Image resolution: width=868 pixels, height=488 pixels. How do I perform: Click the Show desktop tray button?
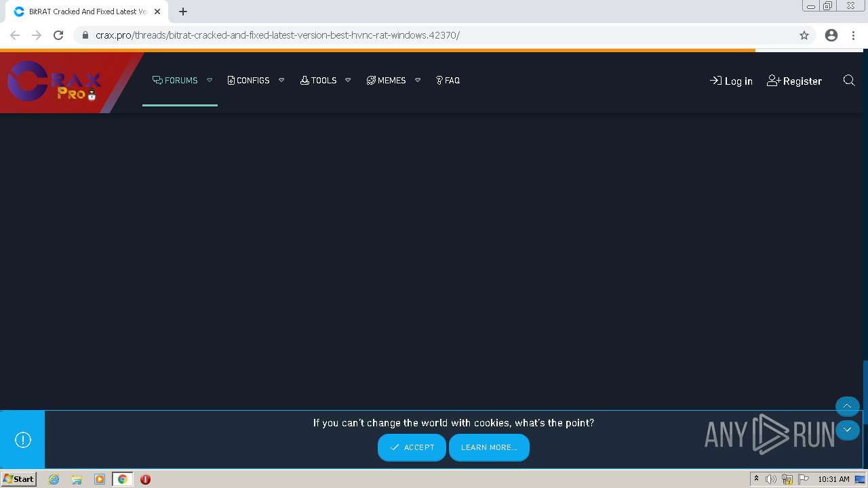tap(860, 479)
